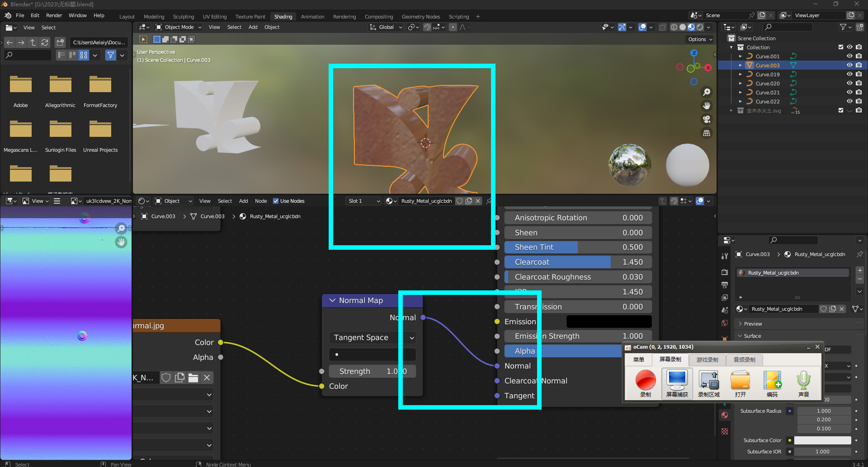
Task: Open the Render properties tab
Action: tap(725, 272)
